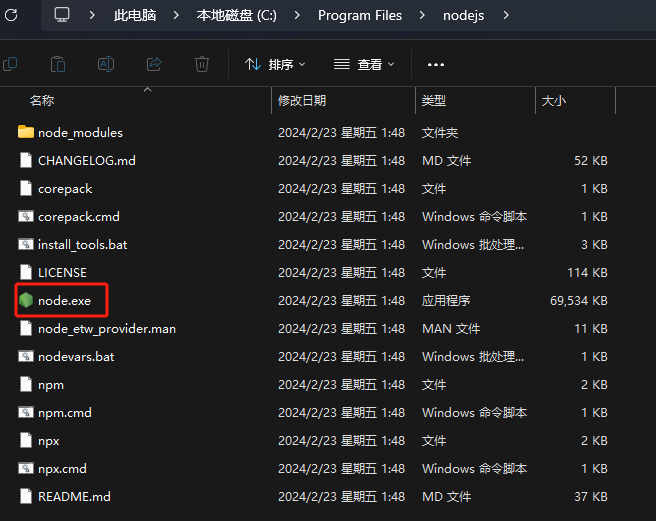Image resolution: width=656 pixels, height=521 pixels.
Task: Open the 排序 sort dropdown
Action: [x=275, y=64]
